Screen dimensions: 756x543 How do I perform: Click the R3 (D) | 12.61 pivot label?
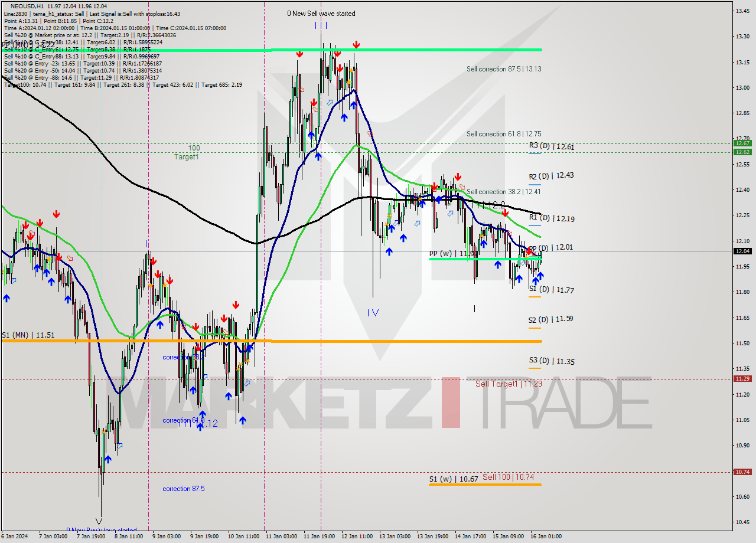pyautogui.click(x=552, y=146)
